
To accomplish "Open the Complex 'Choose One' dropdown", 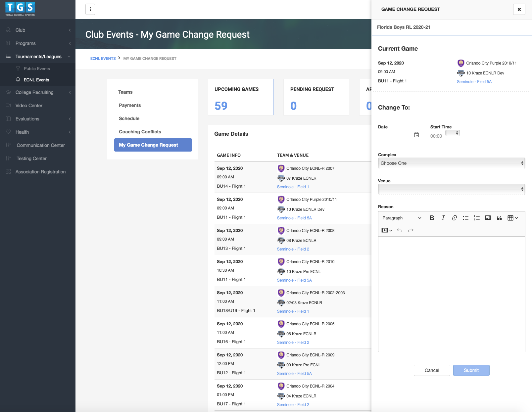I will point(451,163).
